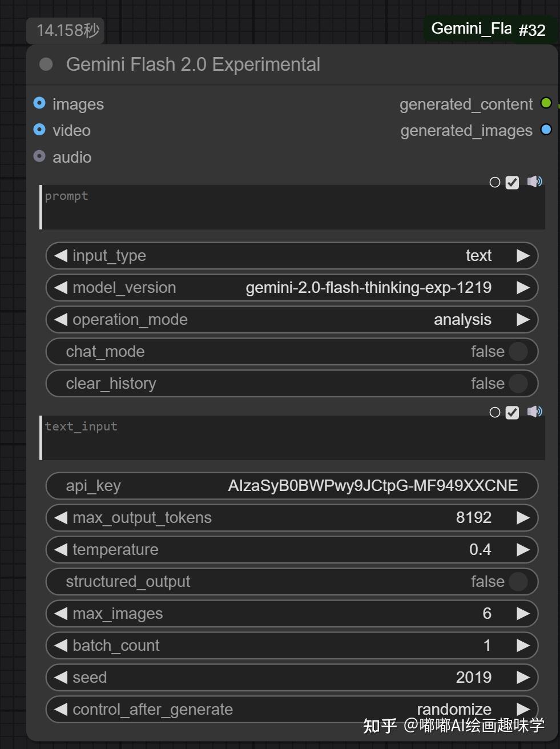Click the right arrow on model_version widget

coord(523,288)
